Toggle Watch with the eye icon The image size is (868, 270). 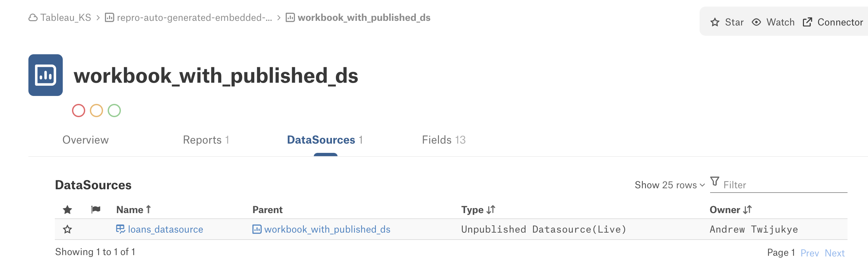click(773, 22)
